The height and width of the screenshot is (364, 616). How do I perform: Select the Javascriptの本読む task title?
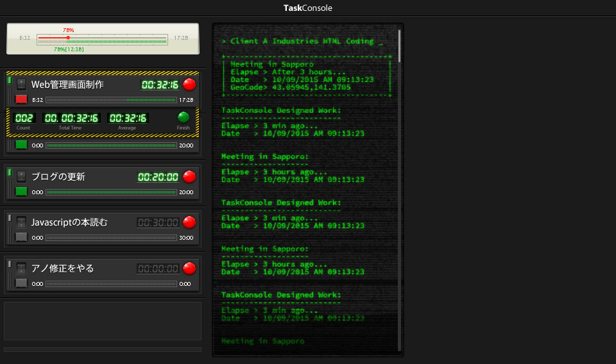point(69,222)
